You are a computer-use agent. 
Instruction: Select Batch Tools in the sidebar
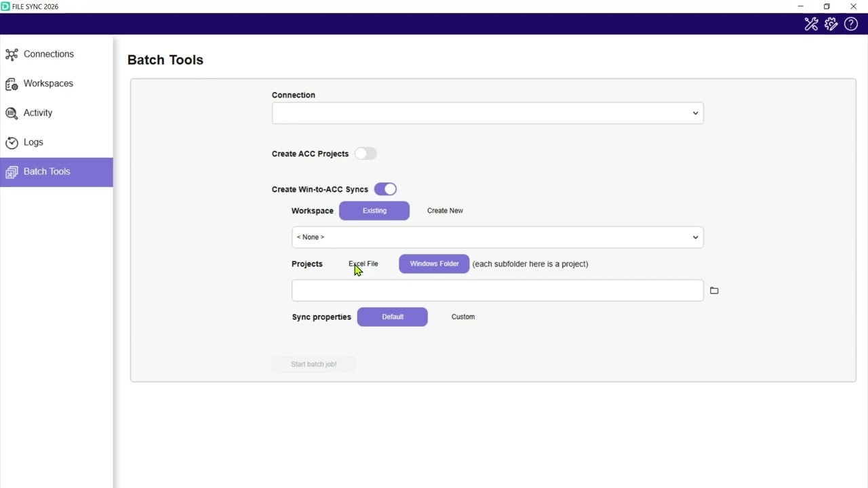click(56, 172)
